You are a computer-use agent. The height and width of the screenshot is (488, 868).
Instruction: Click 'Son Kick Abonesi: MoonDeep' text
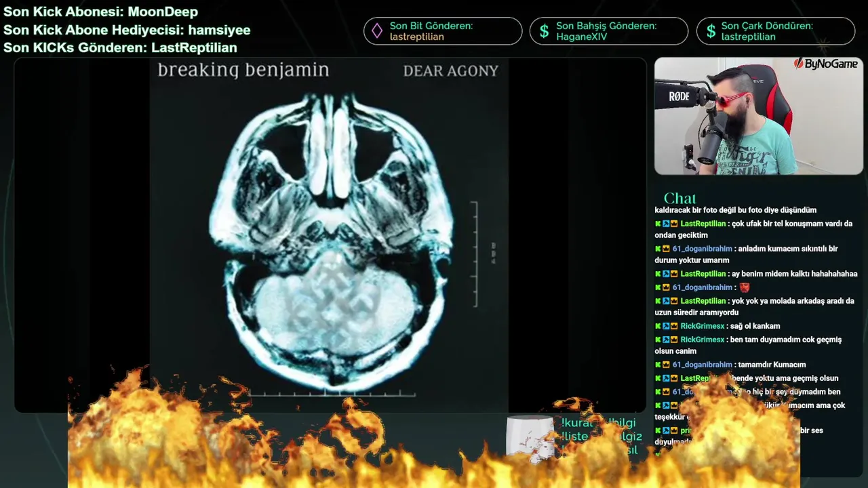click(x=101, y=12)
